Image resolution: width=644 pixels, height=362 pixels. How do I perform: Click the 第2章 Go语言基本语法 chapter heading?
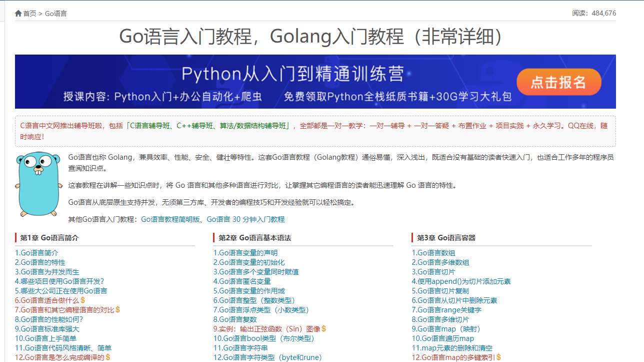click(x=254, y=238)
